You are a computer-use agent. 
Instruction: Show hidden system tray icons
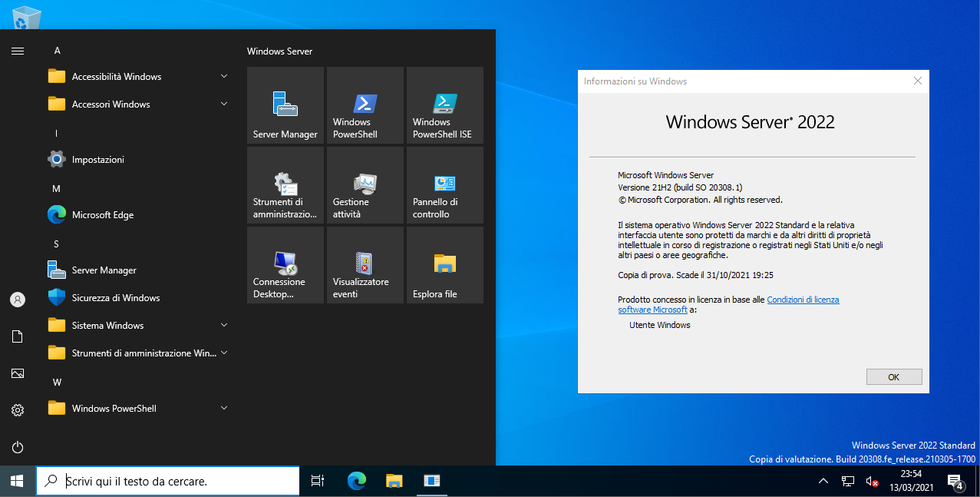[823, 481]
